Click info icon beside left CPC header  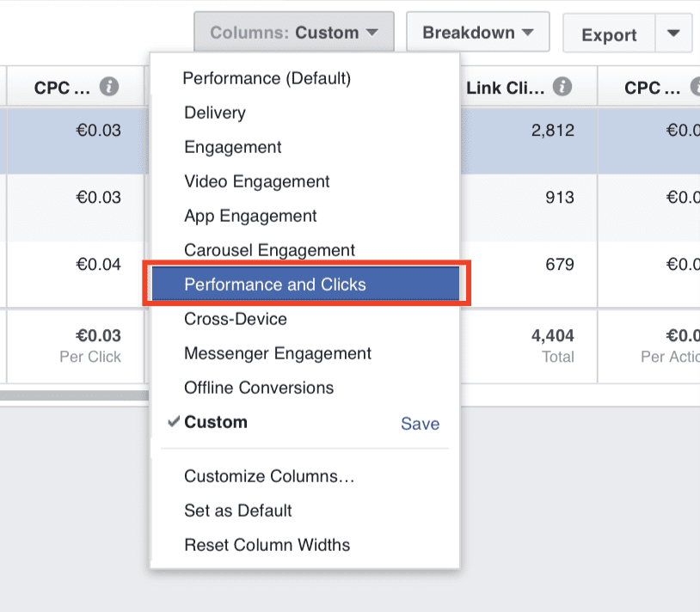point(109,87)
